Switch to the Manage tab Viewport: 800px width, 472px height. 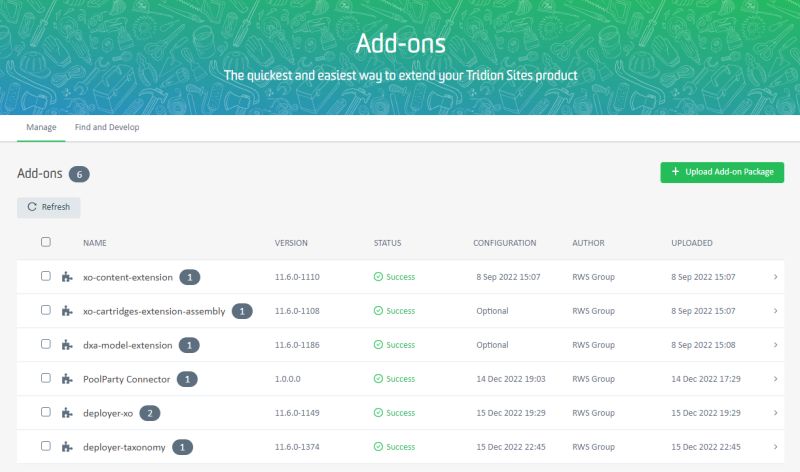(41, 127)
